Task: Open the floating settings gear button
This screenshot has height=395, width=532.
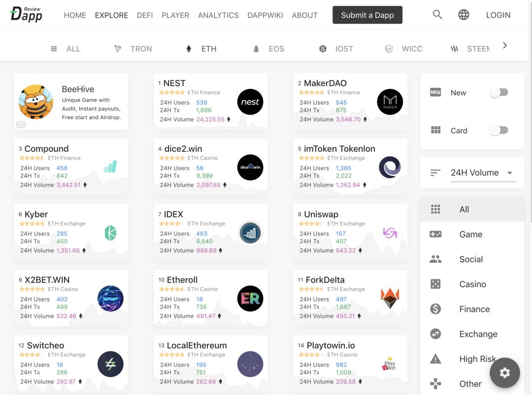Action: coord(504,373)
